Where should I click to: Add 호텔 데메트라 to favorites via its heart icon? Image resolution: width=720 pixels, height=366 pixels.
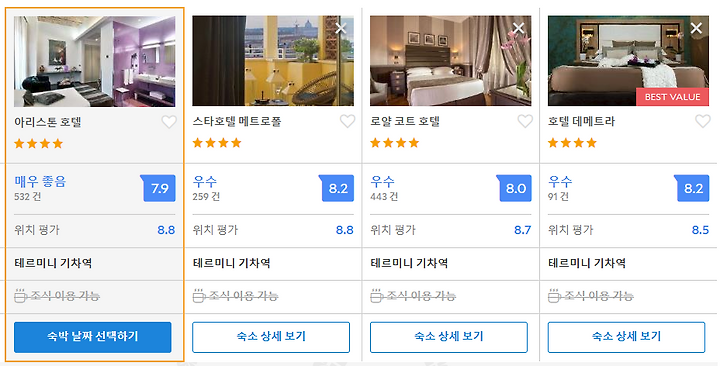point(703,121)
